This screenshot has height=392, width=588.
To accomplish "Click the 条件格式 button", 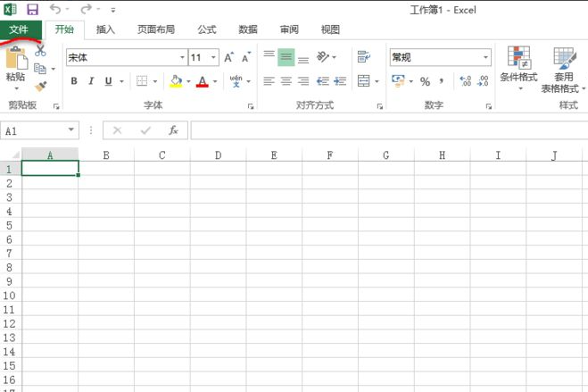I will 518,68.
